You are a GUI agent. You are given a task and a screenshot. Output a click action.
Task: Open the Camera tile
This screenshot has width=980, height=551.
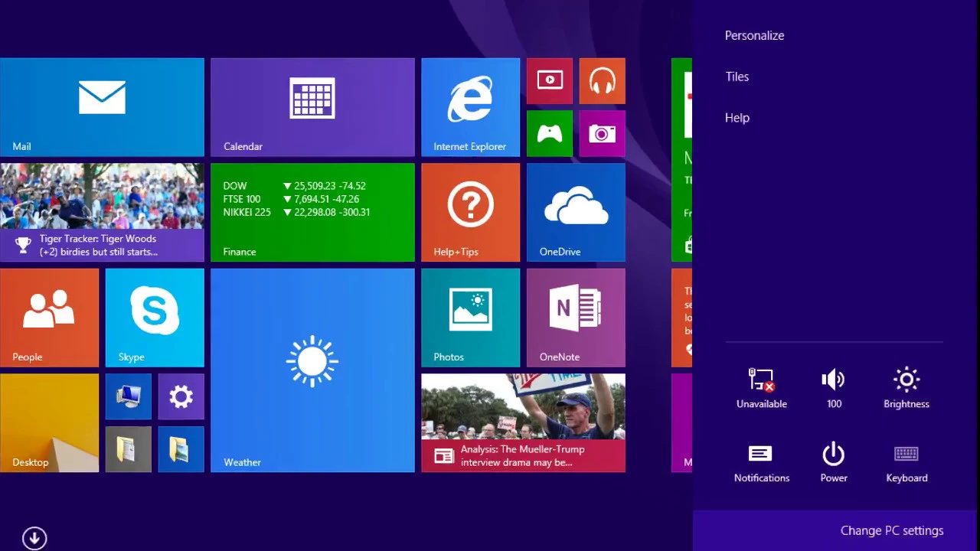(x=603, y=134)
